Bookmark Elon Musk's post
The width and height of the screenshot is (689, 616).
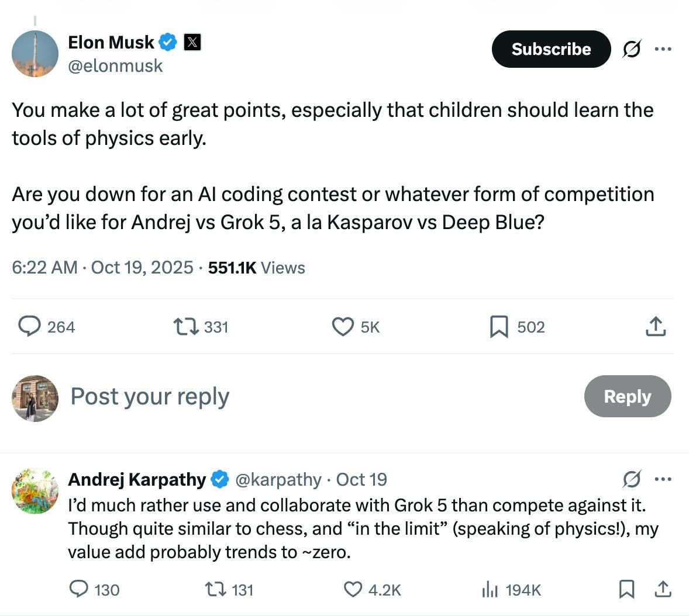(x=498, y=327)
